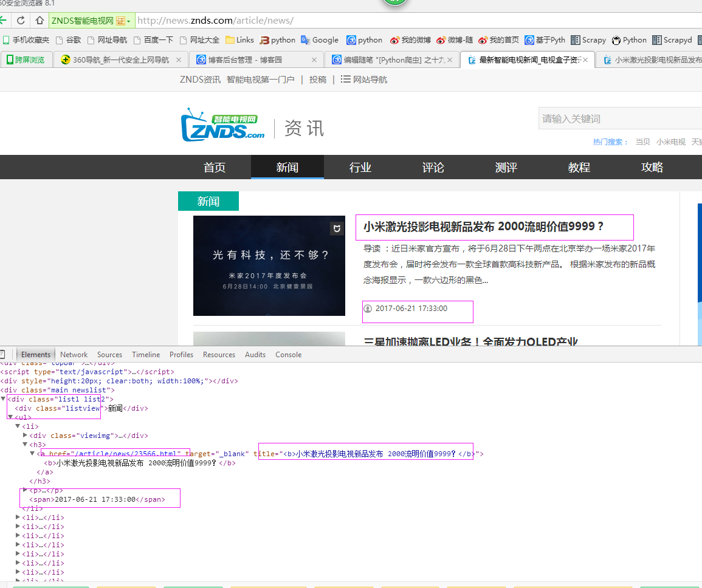Select the div class main newslist line
The width and height of the screenshot is (702, 588).
[x=57, y=390]
